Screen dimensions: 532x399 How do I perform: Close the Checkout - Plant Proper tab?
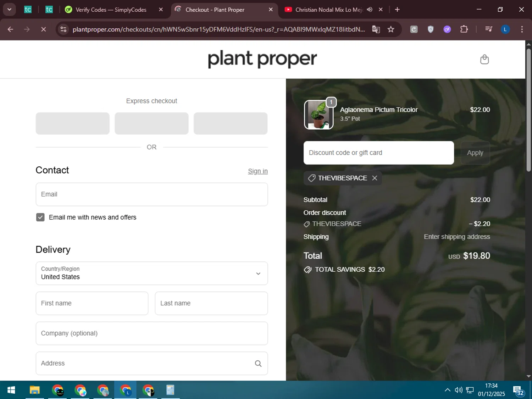[x=271, y=10]
